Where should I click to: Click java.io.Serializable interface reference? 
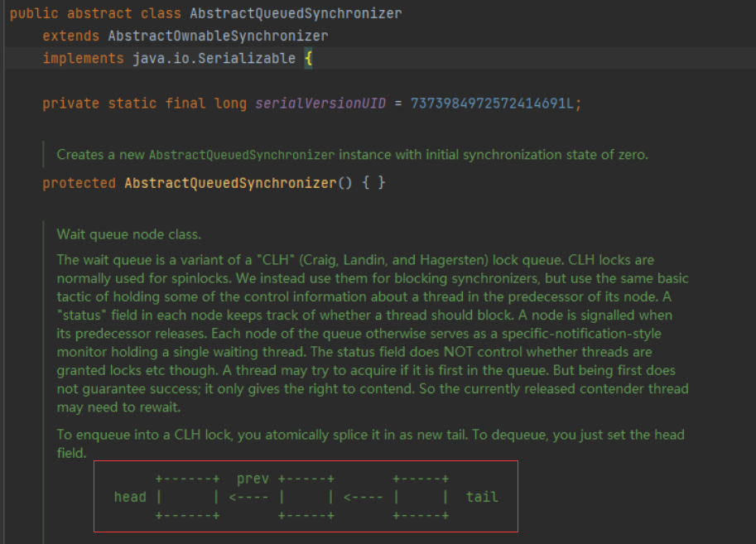pos(214,58)
